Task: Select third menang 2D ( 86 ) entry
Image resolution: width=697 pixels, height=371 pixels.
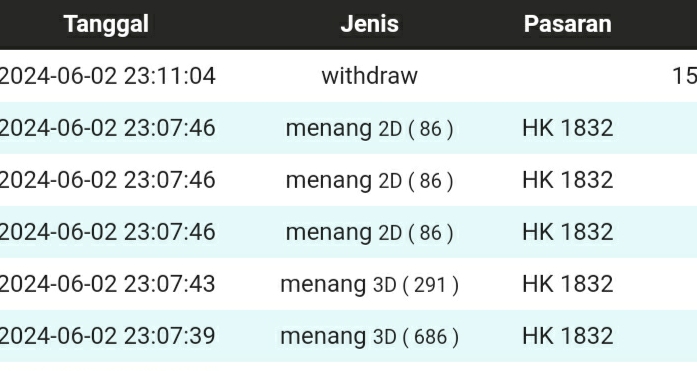Action: tap(369, 232)
